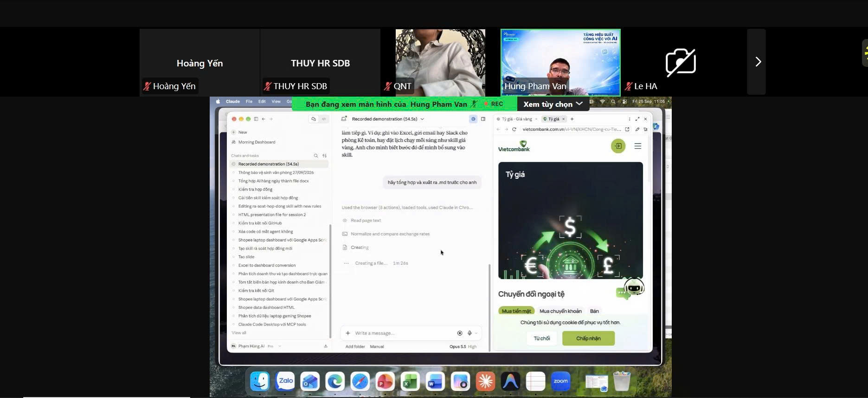This screenshot has width=868, height=398.
Task: Reload the Vietcombank page
Action: (x=514, y=129)
